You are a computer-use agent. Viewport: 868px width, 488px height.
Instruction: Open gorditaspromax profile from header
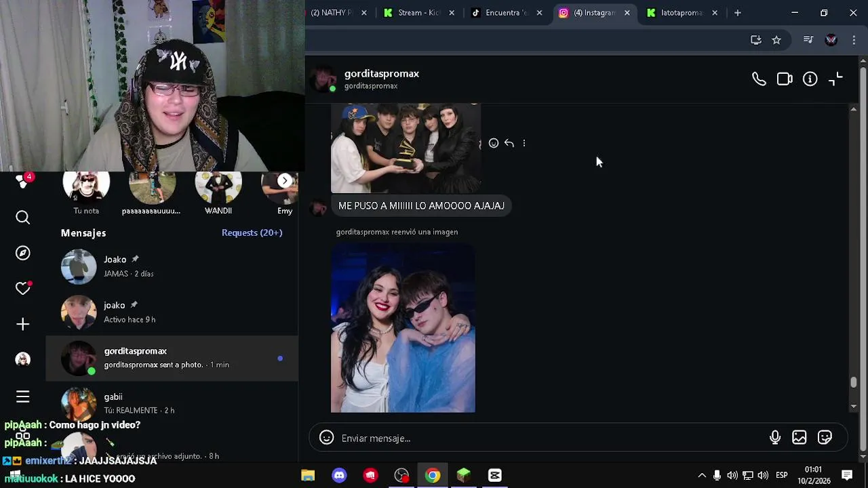click(381, 74)
